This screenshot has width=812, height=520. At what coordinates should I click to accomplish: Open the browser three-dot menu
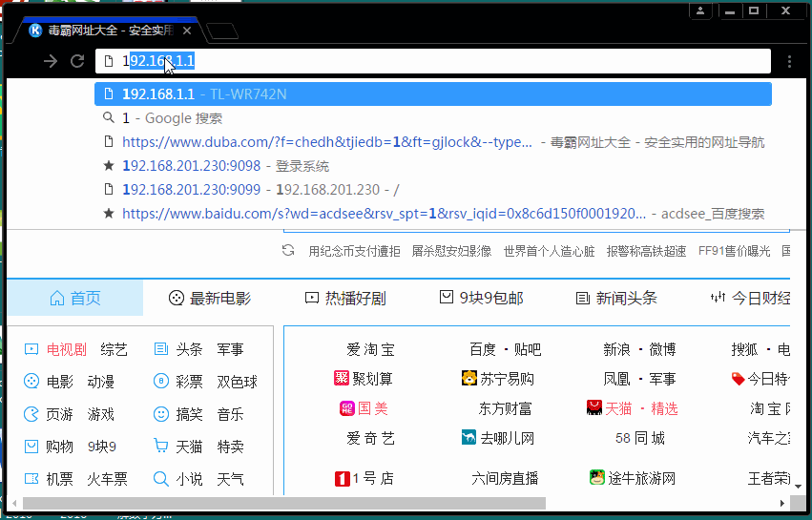pyautogui.click(x=789, y=62)
